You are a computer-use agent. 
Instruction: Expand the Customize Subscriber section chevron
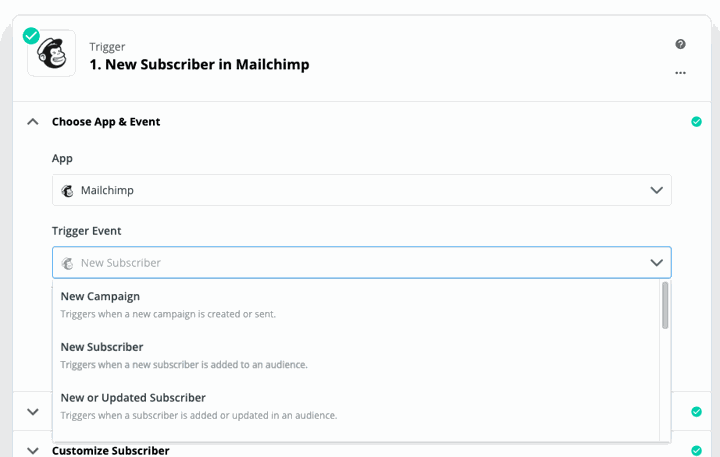point(33,451)
